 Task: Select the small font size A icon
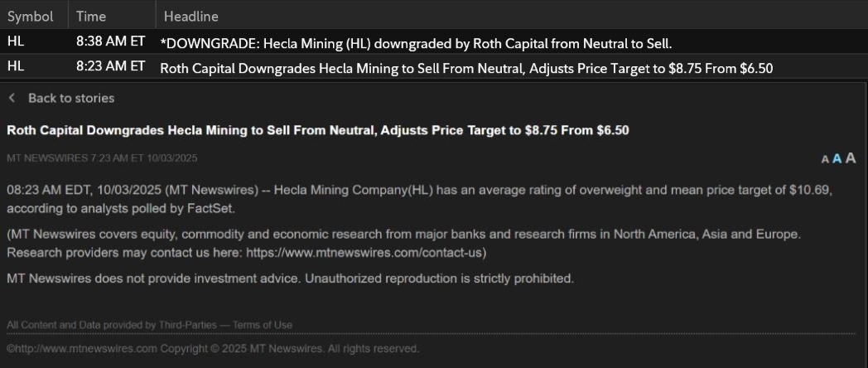(x=825, y=159)
